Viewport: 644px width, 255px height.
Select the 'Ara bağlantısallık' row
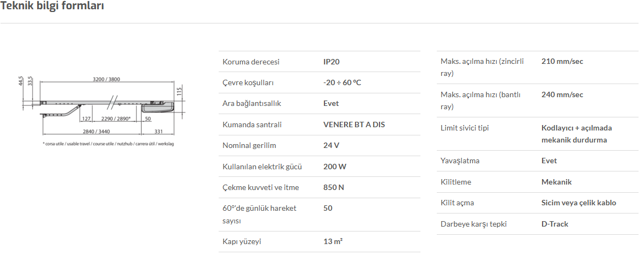click(x=320, y=104)
